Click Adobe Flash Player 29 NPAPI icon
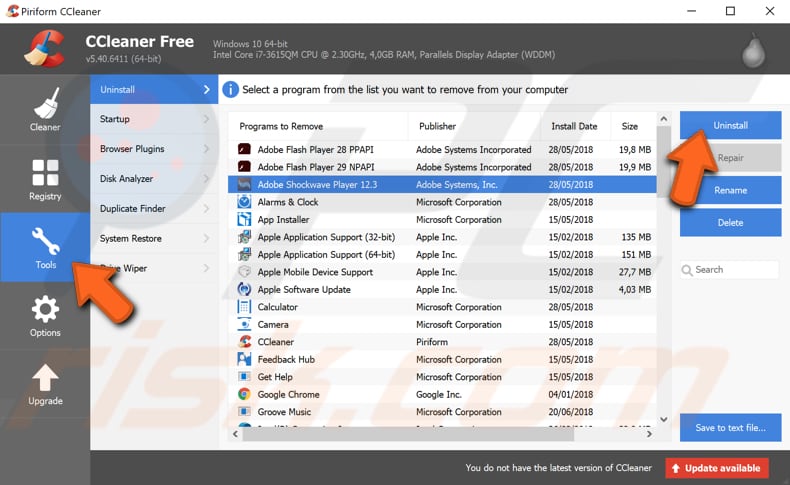This screenshot has height=485, width=790. click(x=244, y=167)
